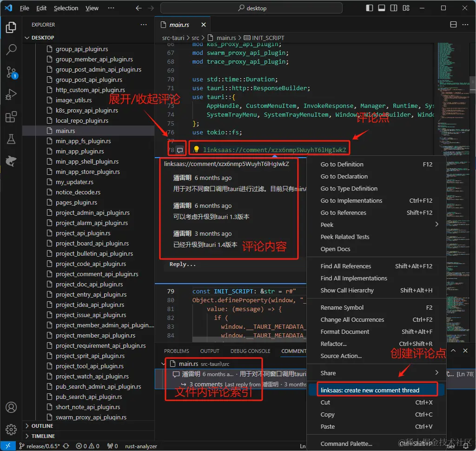Screen dimensions: 476x451
Task: Maximize panel with the chevron up icon
Action: [x=453, y=351]
